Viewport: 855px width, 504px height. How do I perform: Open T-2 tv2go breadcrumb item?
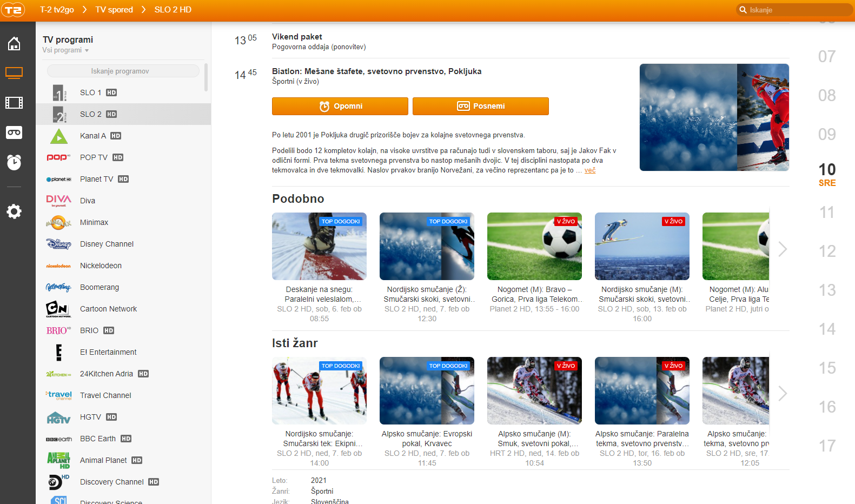point(57,10)
